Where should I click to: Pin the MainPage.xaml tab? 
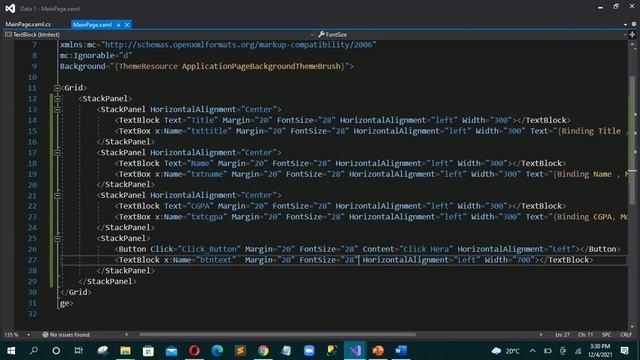(x=118, y=25)
